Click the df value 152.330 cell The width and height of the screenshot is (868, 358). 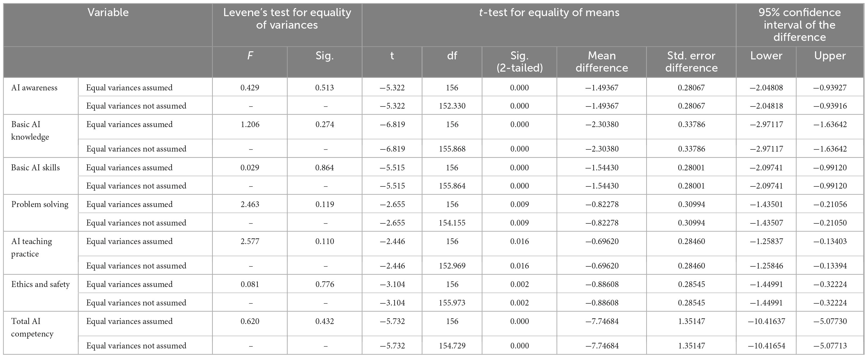452,106
